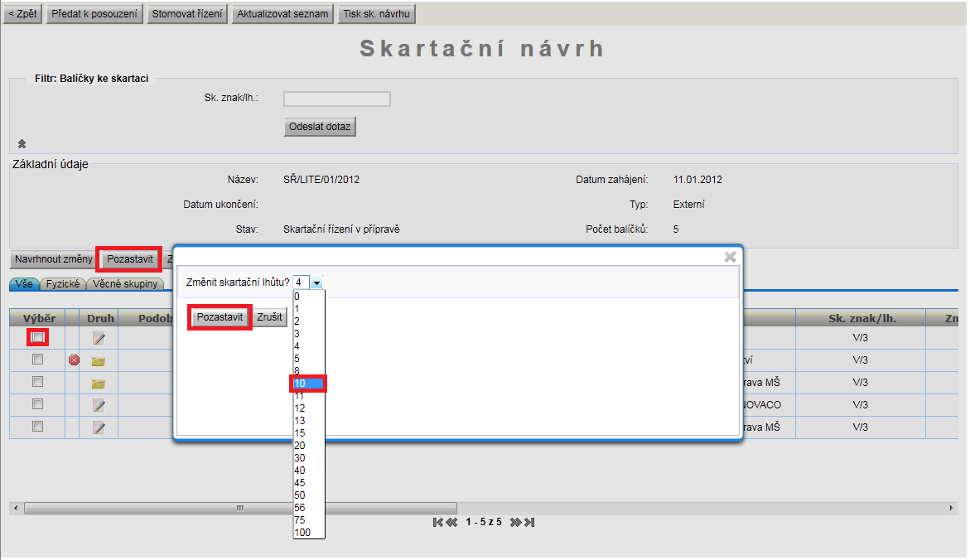Switch to the Věcné skupiny tab
The height and width of the screenshot is (560, 970).
tap(125, 284)
